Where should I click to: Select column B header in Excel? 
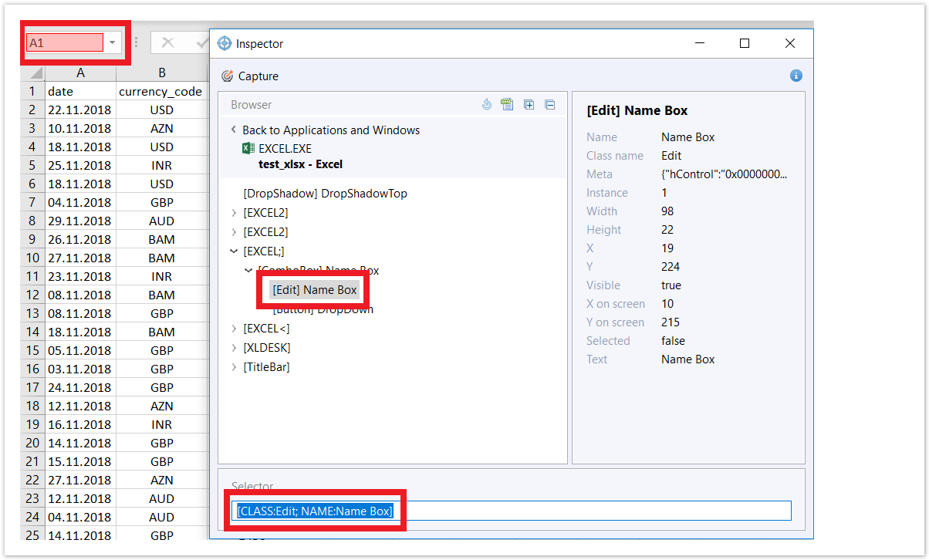click(162, 73)
